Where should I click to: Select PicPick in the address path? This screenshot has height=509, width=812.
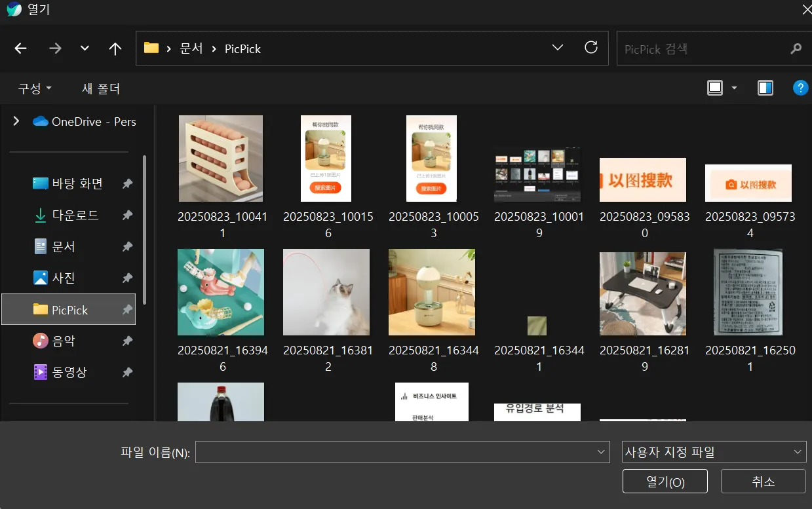(x=242, y=48)
